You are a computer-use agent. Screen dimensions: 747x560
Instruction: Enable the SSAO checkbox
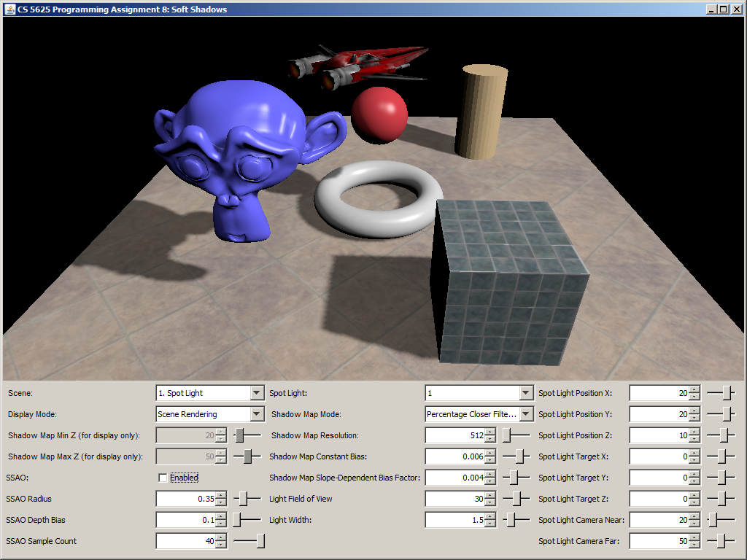(163, 478)
